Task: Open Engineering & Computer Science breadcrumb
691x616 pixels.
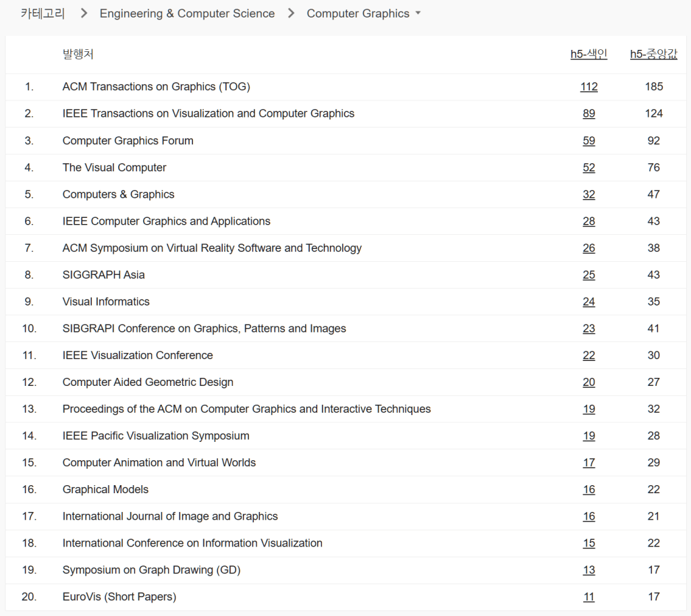Action: pos(187,13)
